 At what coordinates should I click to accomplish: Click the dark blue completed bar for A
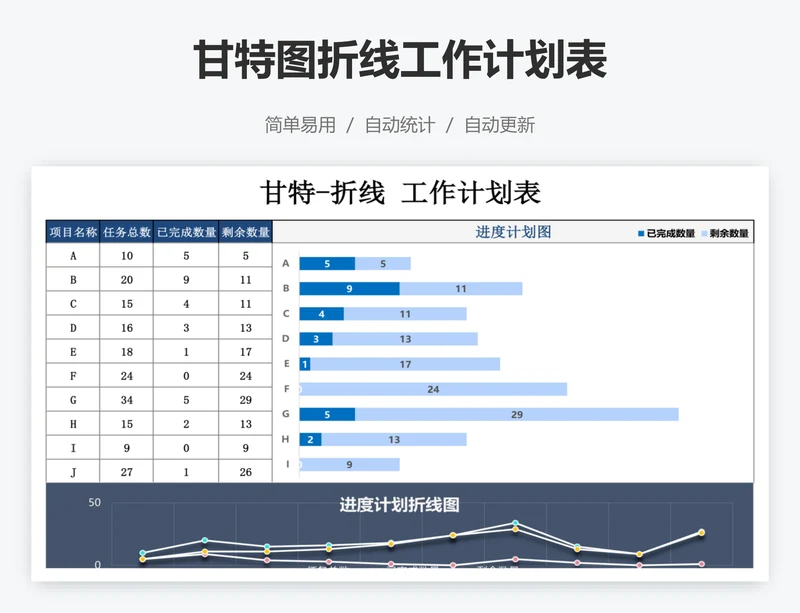[327, 263]
